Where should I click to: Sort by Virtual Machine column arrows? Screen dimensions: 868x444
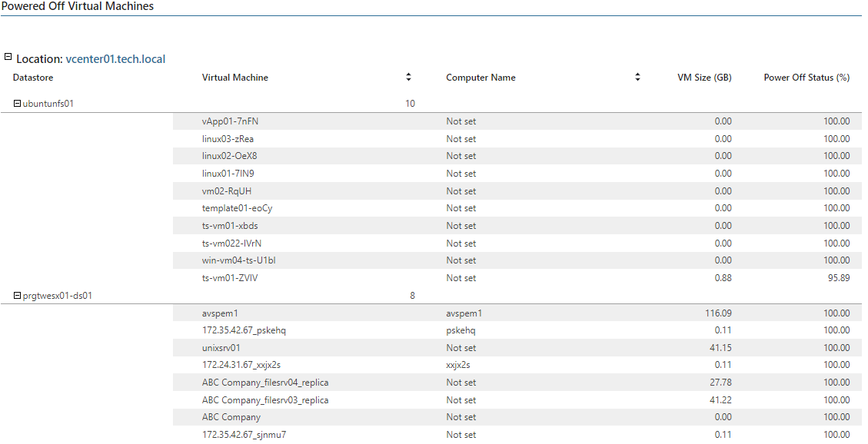pos(408,78)
